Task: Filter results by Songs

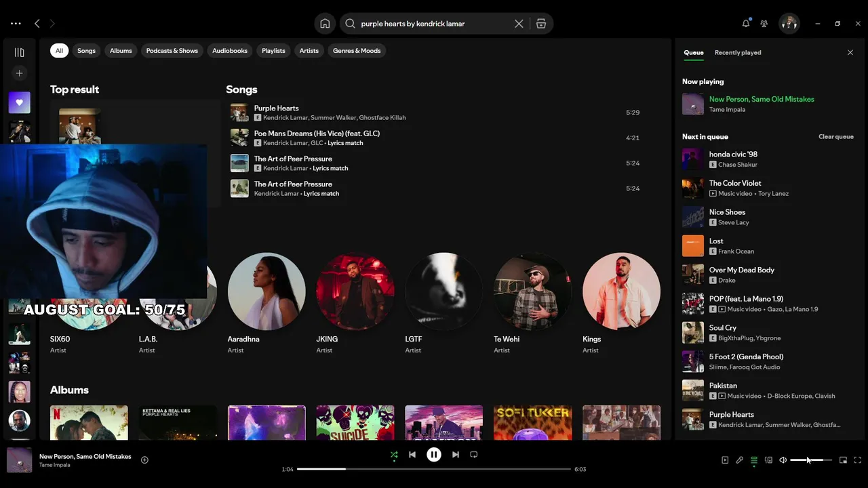Action: click(86, 51)
